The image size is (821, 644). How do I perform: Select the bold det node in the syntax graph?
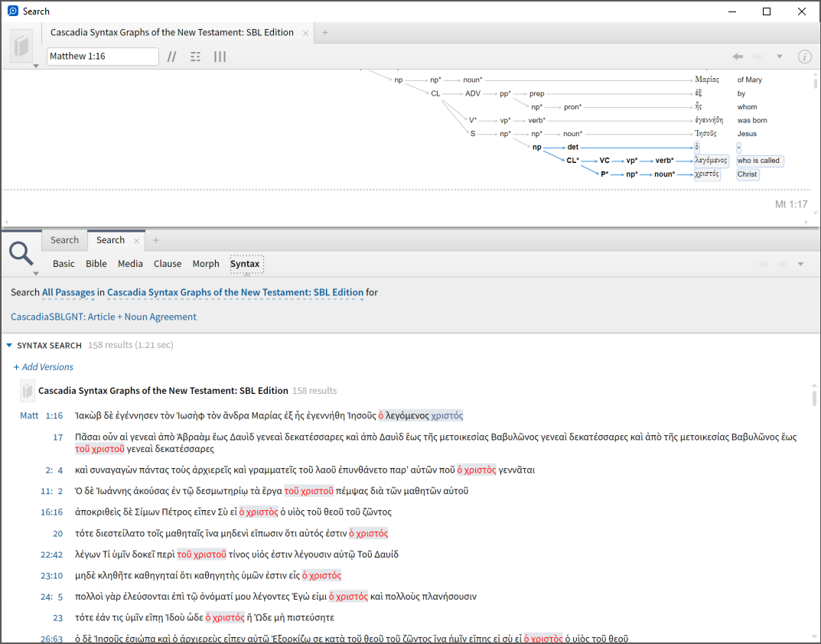pyautogui.click(x=573, y=147)
